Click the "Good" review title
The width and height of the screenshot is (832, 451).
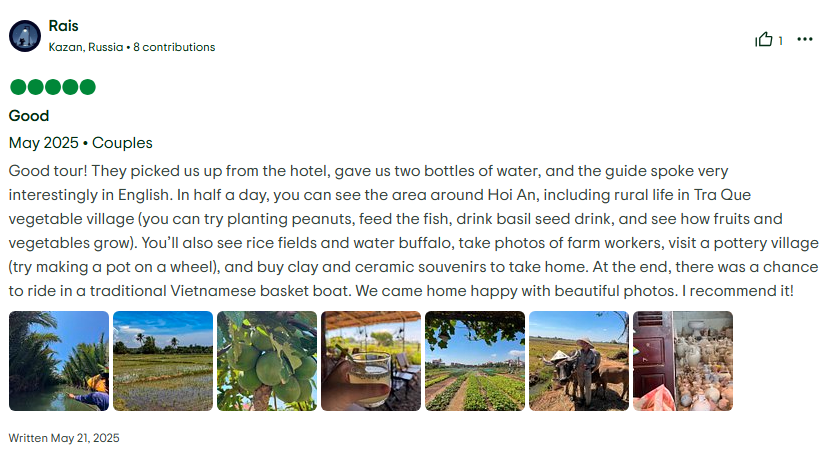point(29,116)
